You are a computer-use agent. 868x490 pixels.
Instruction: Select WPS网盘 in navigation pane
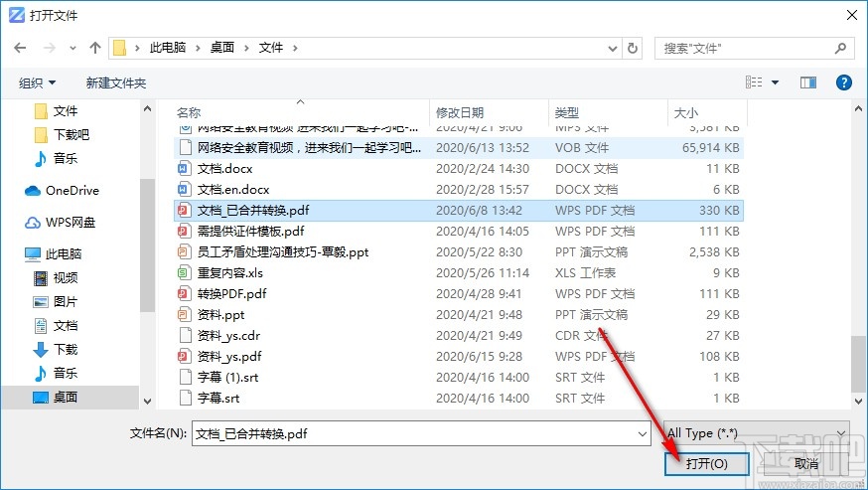point(60,223)
